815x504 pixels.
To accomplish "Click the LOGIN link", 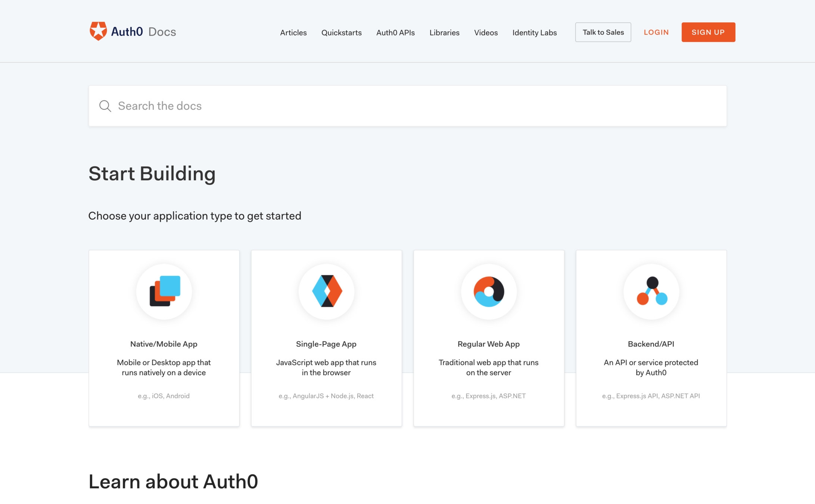I will (x=656, y=32).
